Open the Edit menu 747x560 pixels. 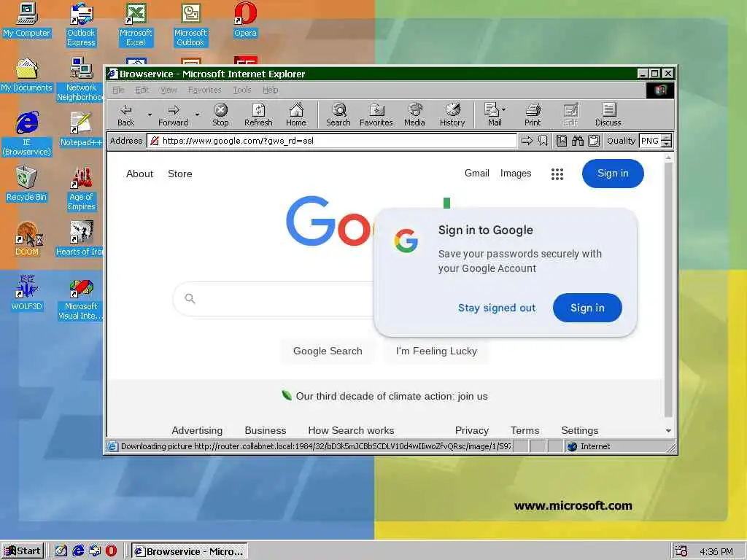(x=142, y=90)
